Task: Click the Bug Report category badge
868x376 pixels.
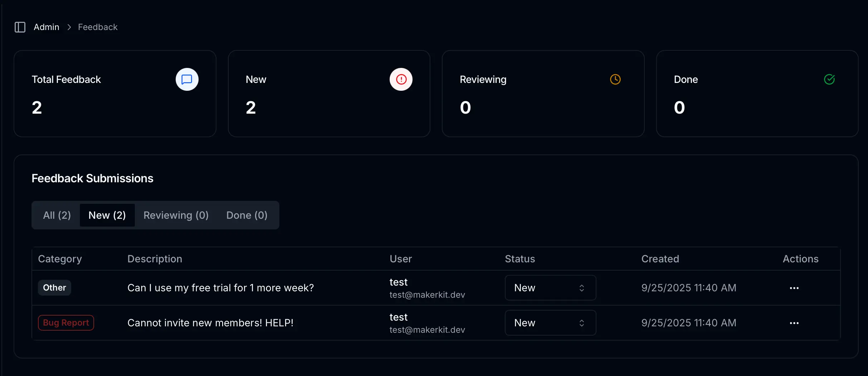Action: pyautogui.click(x=66, y=322)
